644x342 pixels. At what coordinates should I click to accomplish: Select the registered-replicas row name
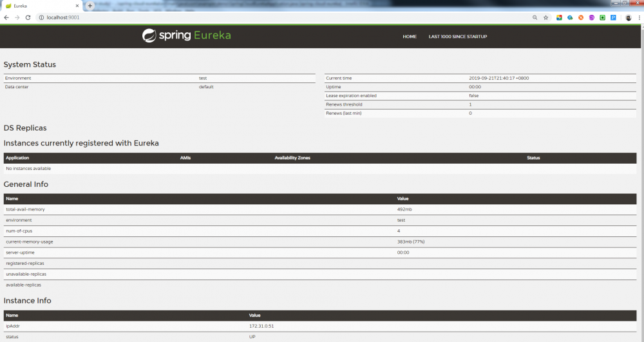tap(24, 263)
